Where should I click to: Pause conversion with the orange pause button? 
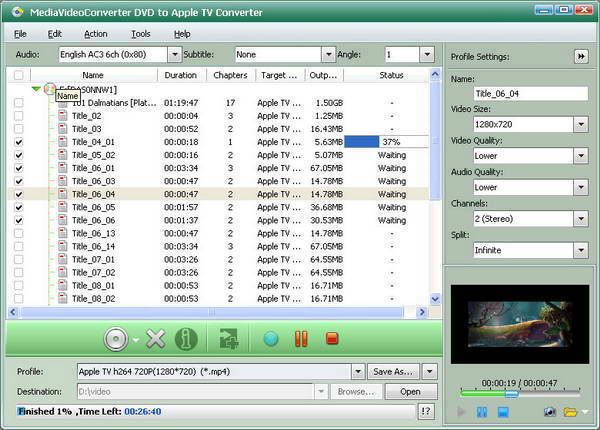(301, 339)
